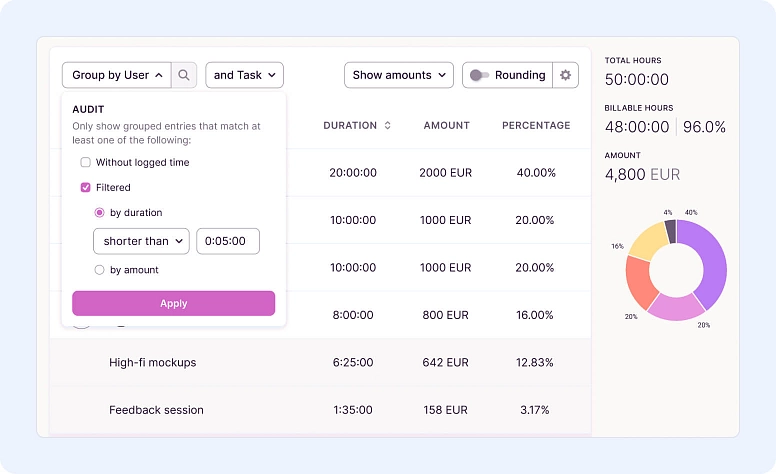The height and width of the screenshot is (474, 776).
Task: Click the Amount column header
Action: point(446,126)
